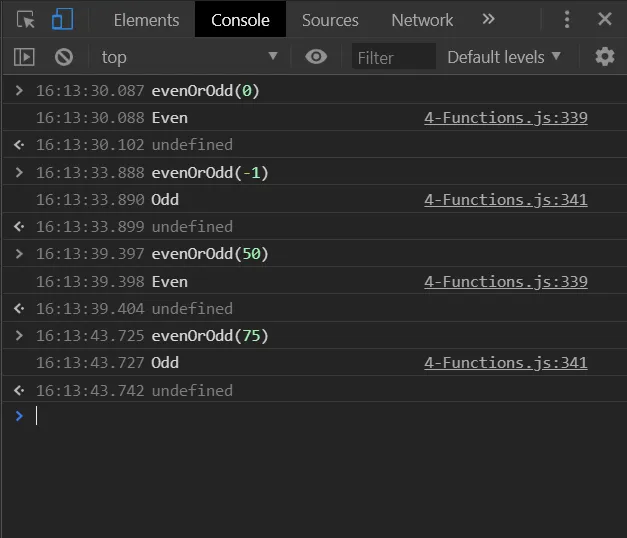Clear the console with the ban icon
This screenshot has width=627, height=538.
click(x=64, y=57)
